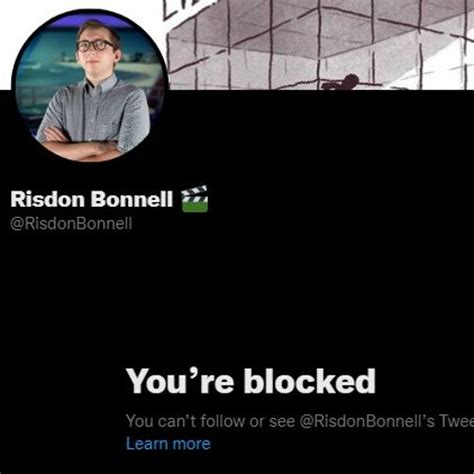This screenshot has width=474, height=474.
Task: Open the sketched header banner image
Action: [320, 45]
